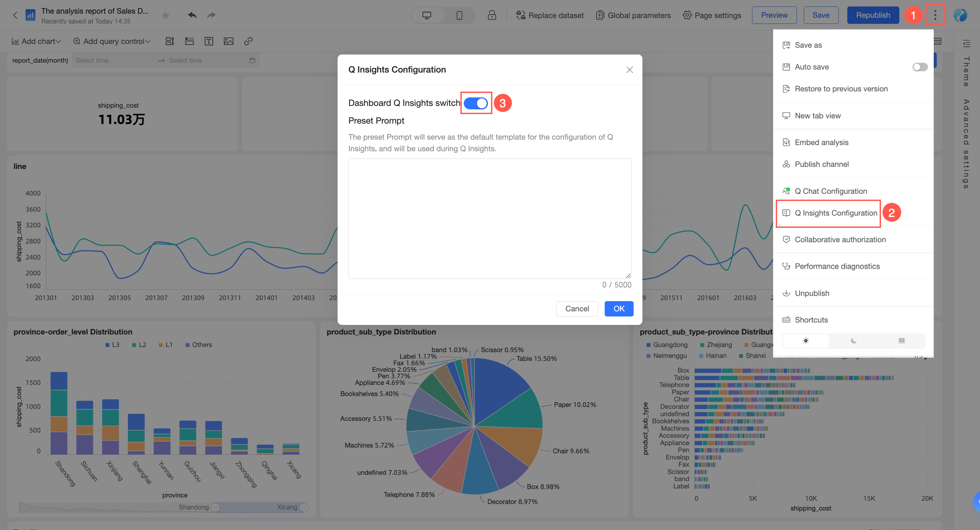This screenshot has width=980, height=530.
Task: Open the three-dot more options menu
Action: (935, 15)
